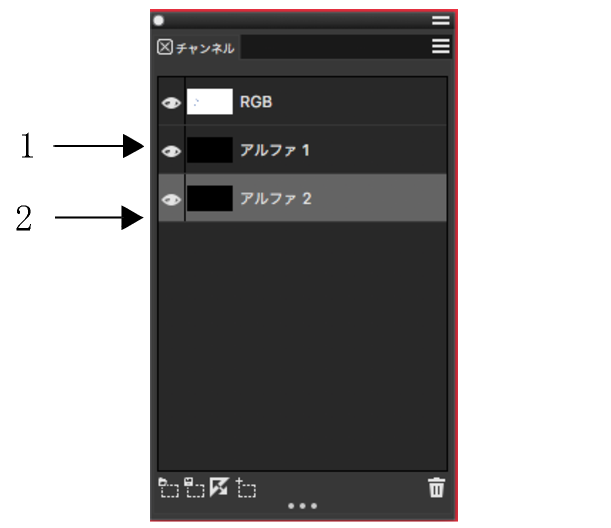Click the load channel as selection icon

click(x=169, y=488)
